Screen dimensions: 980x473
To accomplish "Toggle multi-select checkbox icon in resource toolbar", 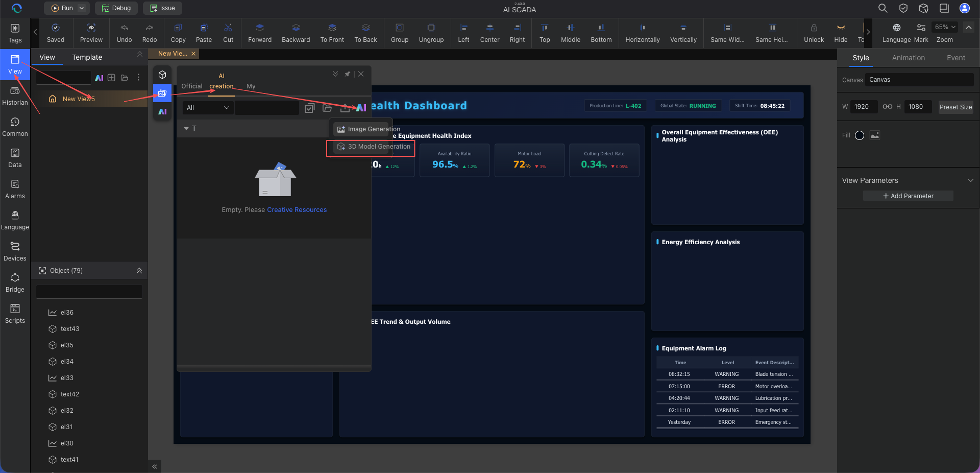I will click(x=309, y=108).
